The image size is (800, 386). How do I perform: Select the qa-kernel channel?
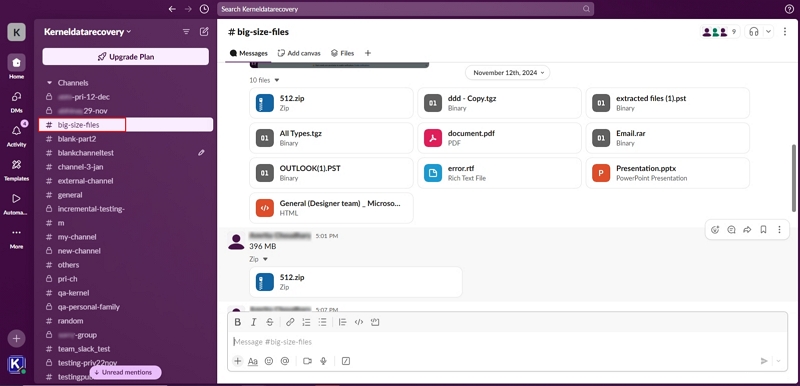126,293
